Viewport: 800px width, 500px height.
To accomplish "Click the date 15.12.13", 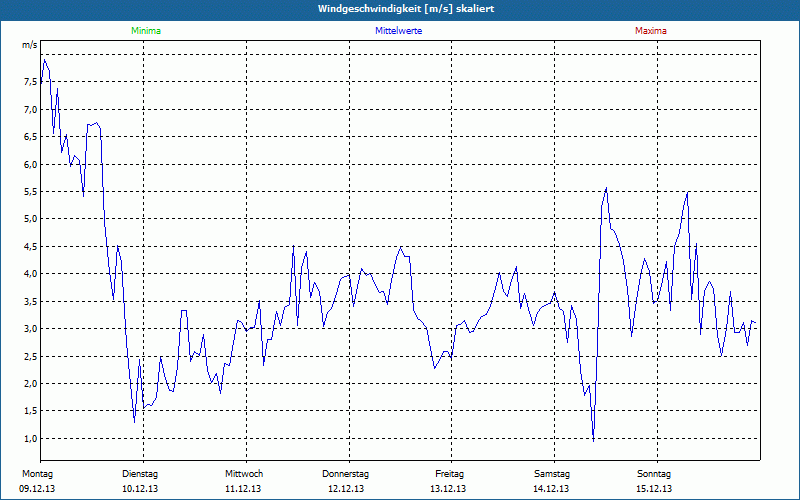I will pos(654,489).
